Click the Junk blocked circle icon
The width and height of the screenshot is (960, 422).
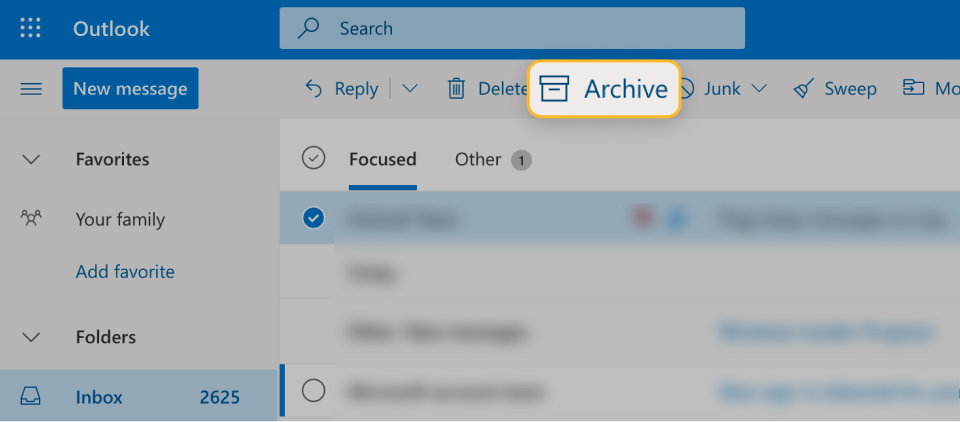click(x=687, y=89)
